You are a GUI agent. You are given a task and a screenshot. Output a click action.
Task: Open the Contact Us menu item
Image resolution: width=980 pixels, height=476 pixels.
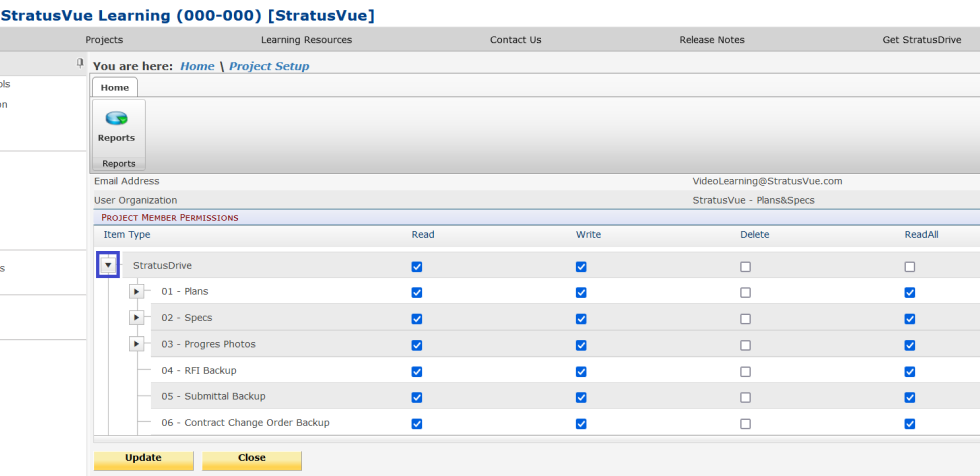(x=516, y=39)
